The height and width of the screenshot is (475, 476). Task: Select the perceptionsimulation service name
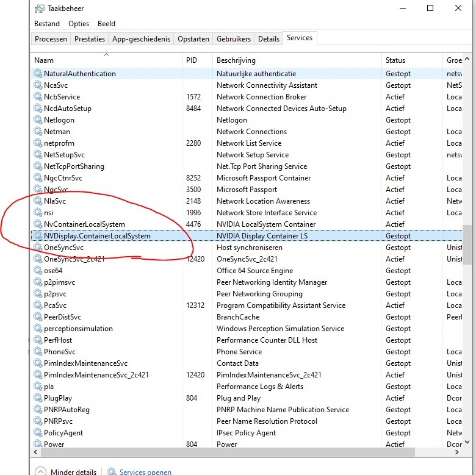click(x=78, y=328)
